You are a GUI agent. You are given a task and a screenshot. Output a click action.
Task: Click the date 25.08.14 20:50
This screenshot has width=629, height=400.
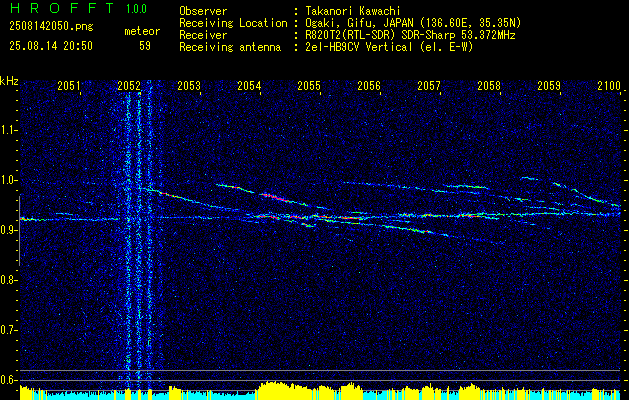click(51, 46)
